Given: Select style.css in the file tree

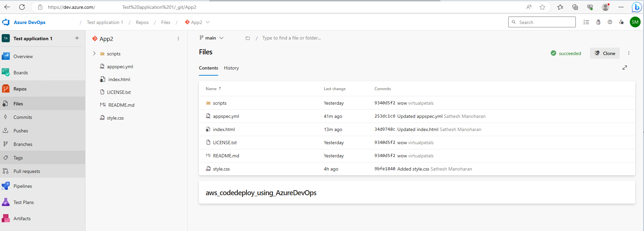Looking at the screenshot, I should pos(115,118).
